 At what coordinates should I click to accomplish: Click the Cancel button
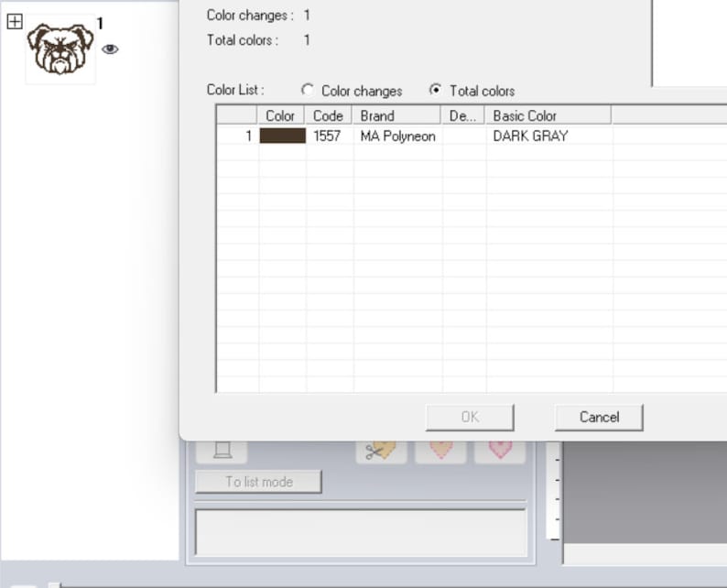tap(599, 417)
